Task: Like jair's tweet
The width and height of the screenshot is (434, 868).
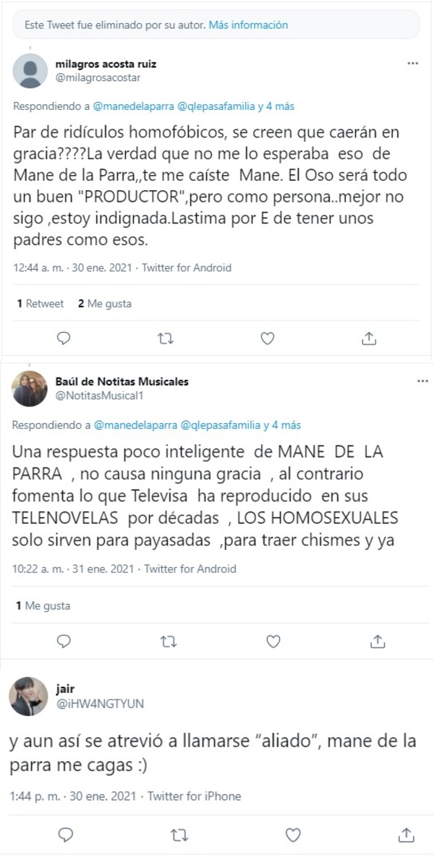Action: coord(292,835)
